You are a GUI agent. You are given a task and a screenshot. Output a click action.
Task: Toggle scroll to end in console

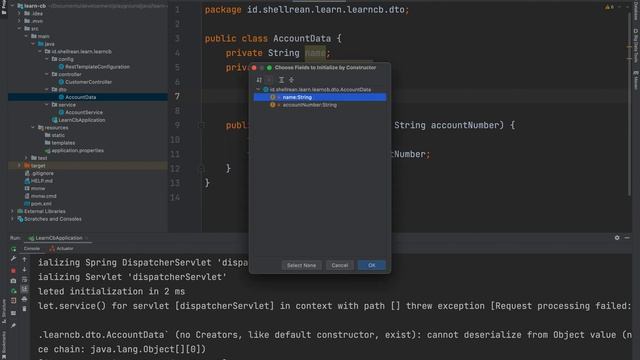click(24, 289)
